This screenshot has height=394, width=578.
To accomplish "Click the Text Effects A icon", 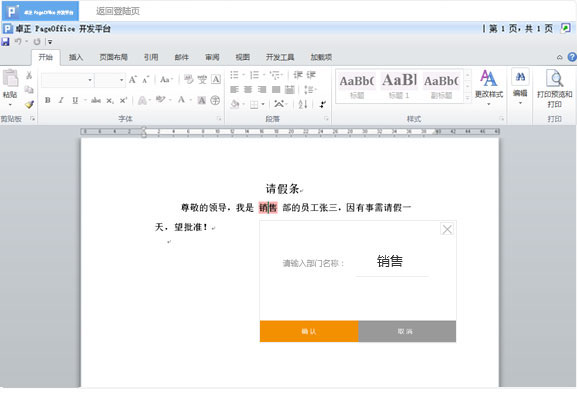I will (142, 100).
